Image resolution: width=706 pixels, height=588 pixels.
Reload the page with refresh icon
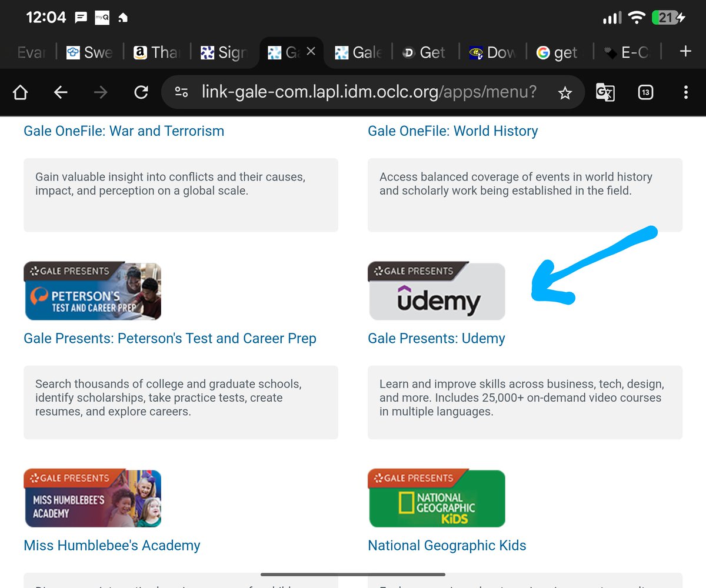click(141, 92)
